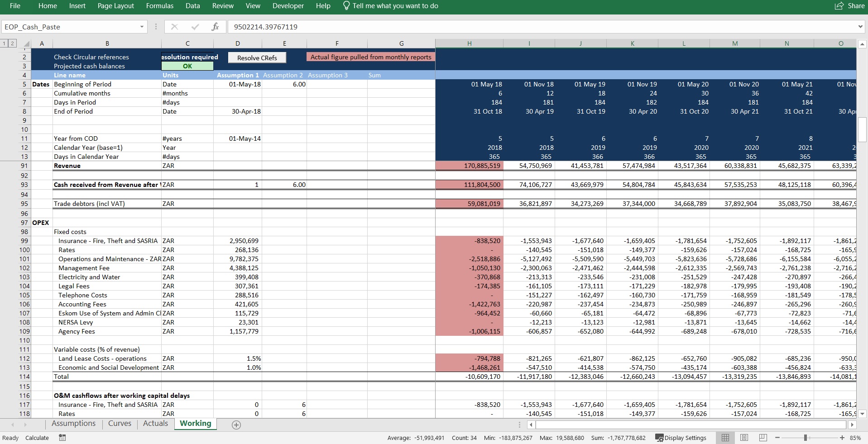Click the Cancel entry X icon
The image size is (868, 444).
click(x=174, y=27)
